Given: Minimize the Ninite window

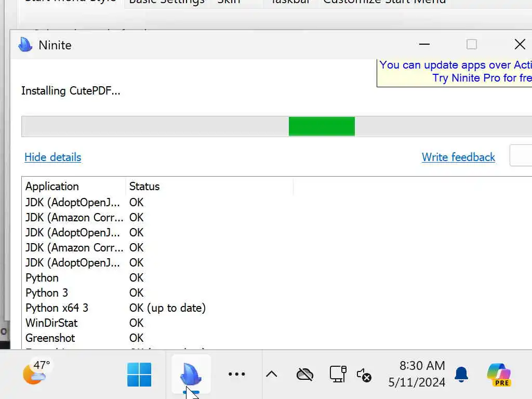Looking at the screenshot, I should pyautogui.click(x=424, y=45).
